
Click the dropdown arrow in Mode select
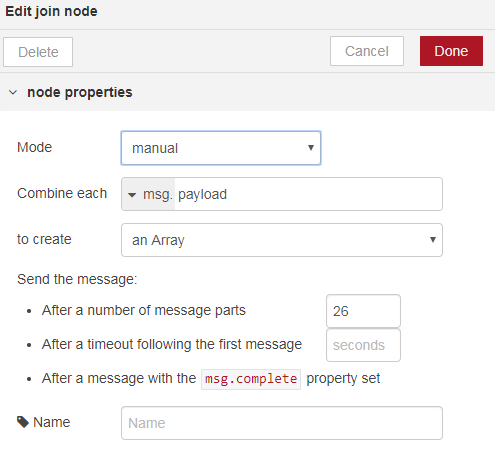pyautogui.click(x=311, y=148)
